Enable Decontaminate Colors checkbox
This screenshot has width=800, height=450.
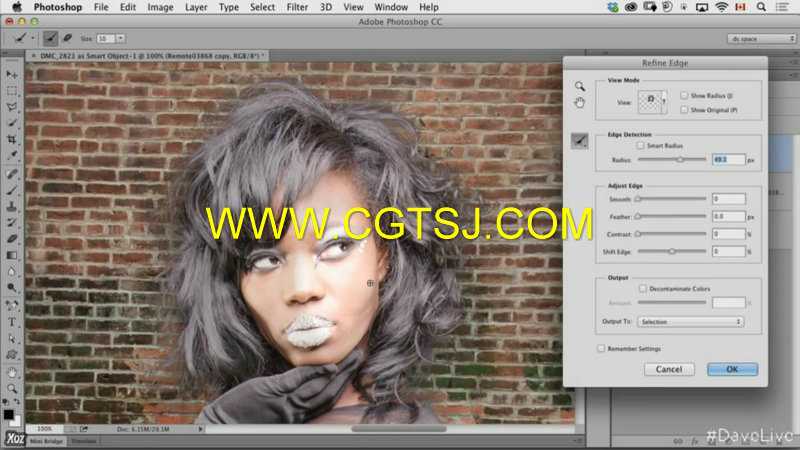pos(643,288)
